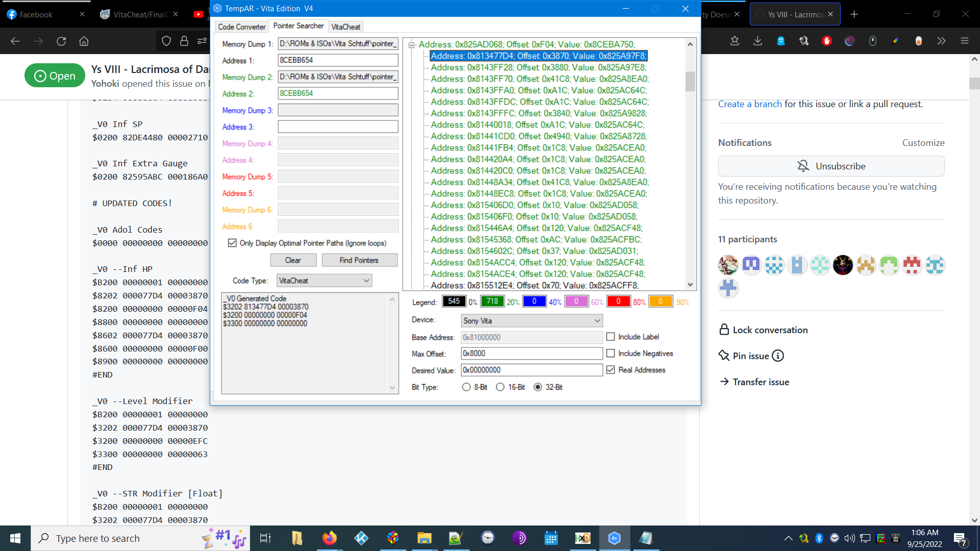Click the Transfer issue link
This screenshot has width=980, height=551.
tap(761, 382)
